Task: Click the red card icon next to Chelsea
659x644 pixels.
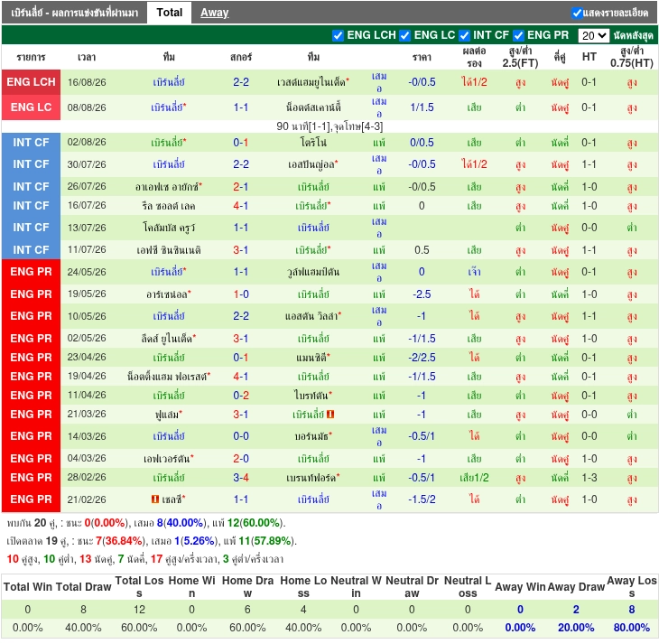Action: coord(155,499)
